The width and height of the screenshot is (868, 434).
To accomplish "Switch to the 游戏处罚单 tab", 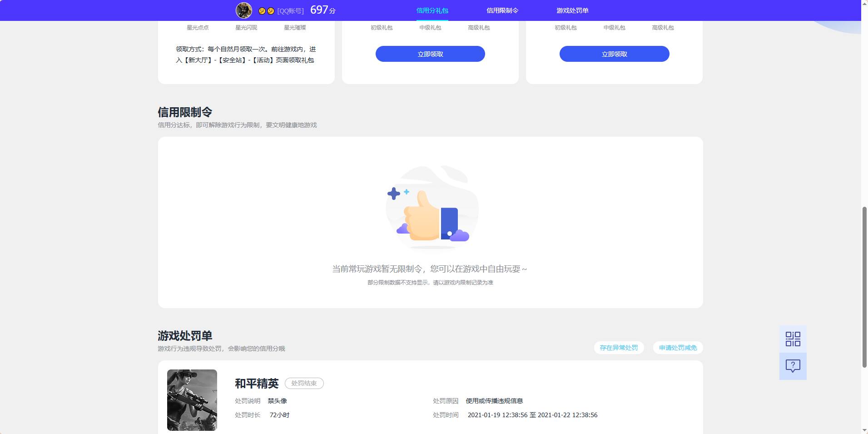I will (x=572, y=10).
